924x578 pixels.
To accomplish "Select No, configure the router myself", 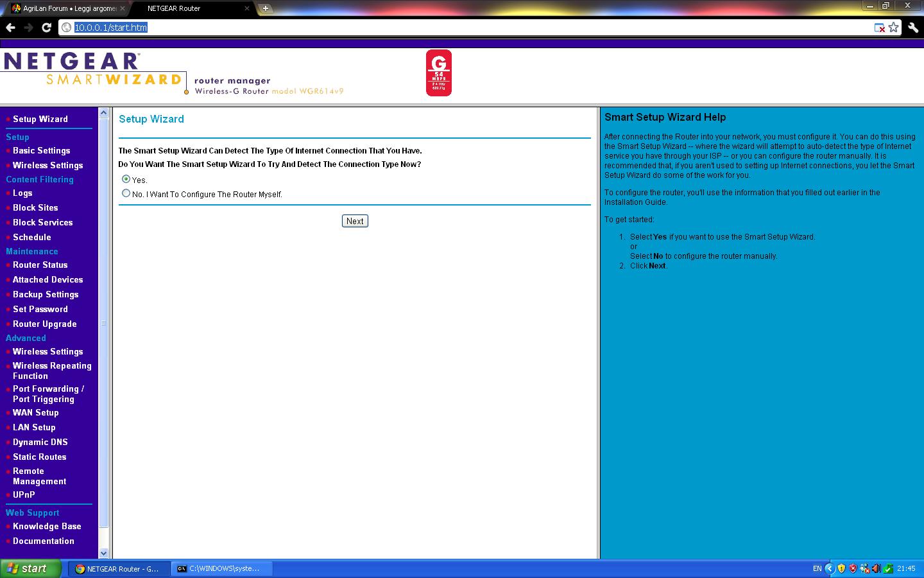I will point(126,193).
